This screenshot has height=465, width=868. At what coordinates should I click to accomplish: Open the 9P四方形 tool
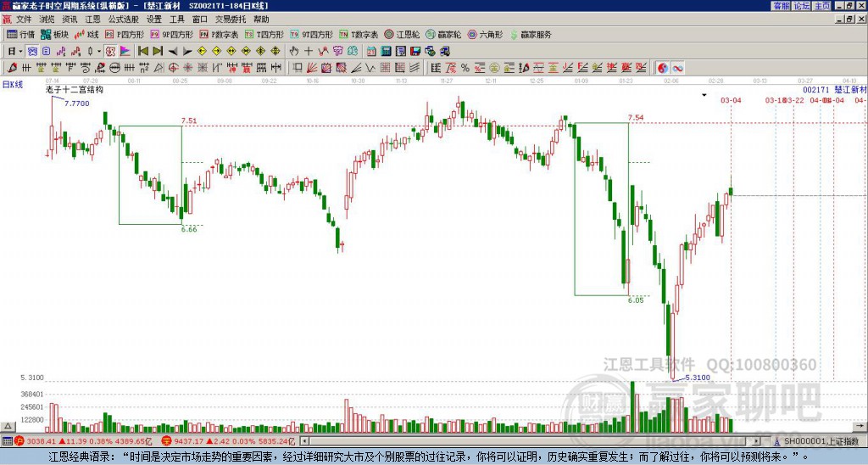tap(171, 34)
